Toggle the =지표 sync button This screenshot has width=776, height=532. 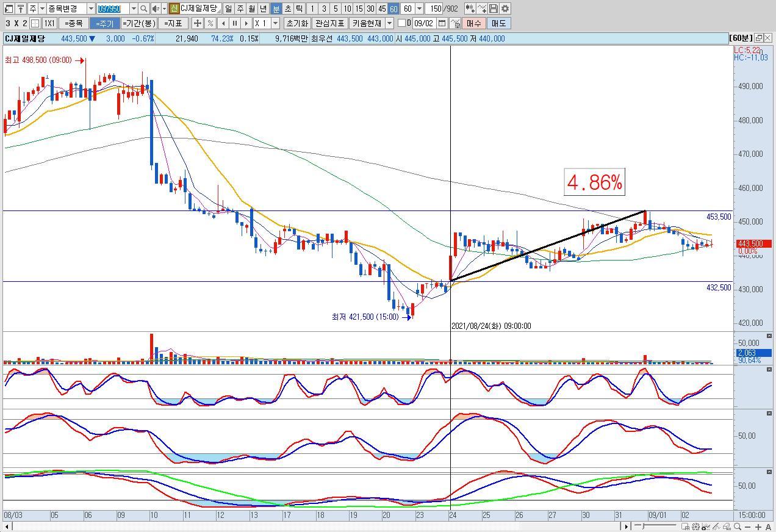click(x=173, y=23)
